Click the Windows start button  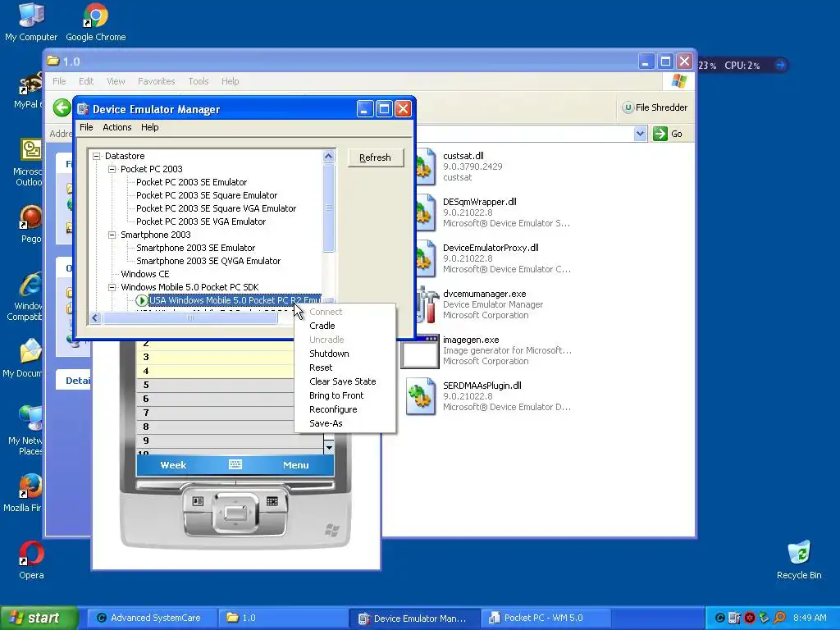coord(39,618)
